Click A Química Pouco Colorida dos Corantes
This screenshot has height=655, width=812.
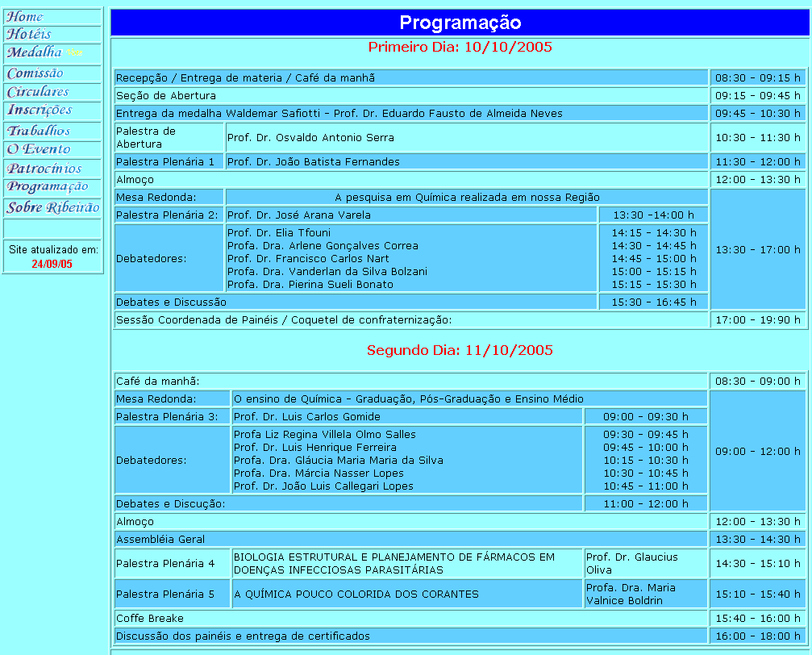click(356, 594)
